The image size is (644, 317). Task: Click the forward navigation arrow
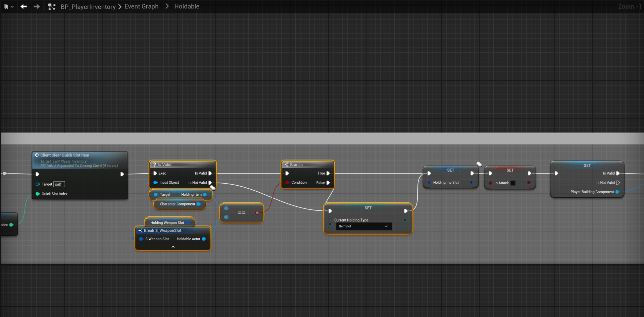37,6
